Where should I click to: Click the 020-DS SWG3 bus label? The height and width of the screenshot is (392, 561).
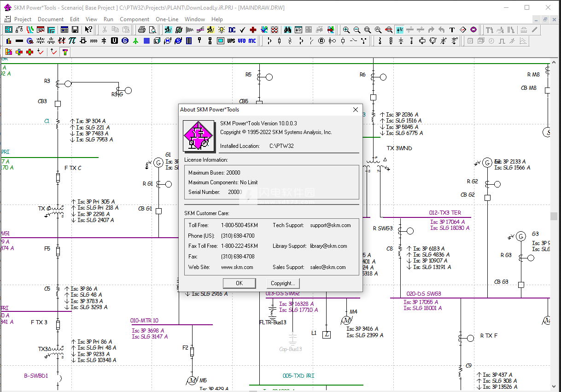pyautogui.click(x=424, y=294)
